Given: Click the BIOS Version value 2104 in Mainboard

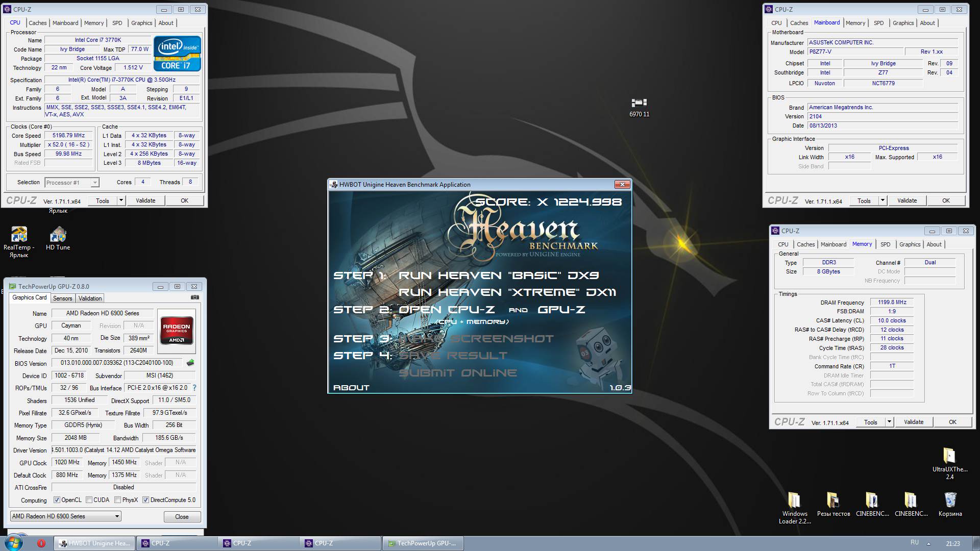Looking at the screenshot, I should click(883, 116).
